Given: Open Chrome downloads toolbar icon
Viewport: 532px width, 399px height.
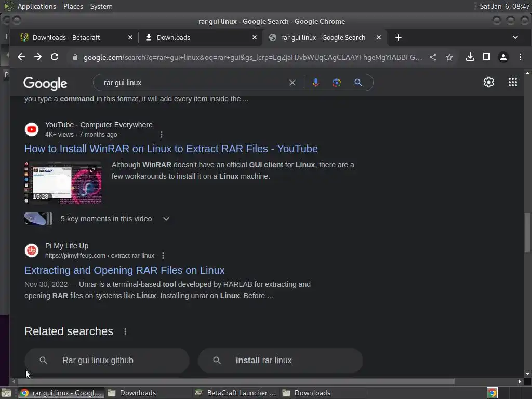Looking at the screenshot, I should coord(470,57).
